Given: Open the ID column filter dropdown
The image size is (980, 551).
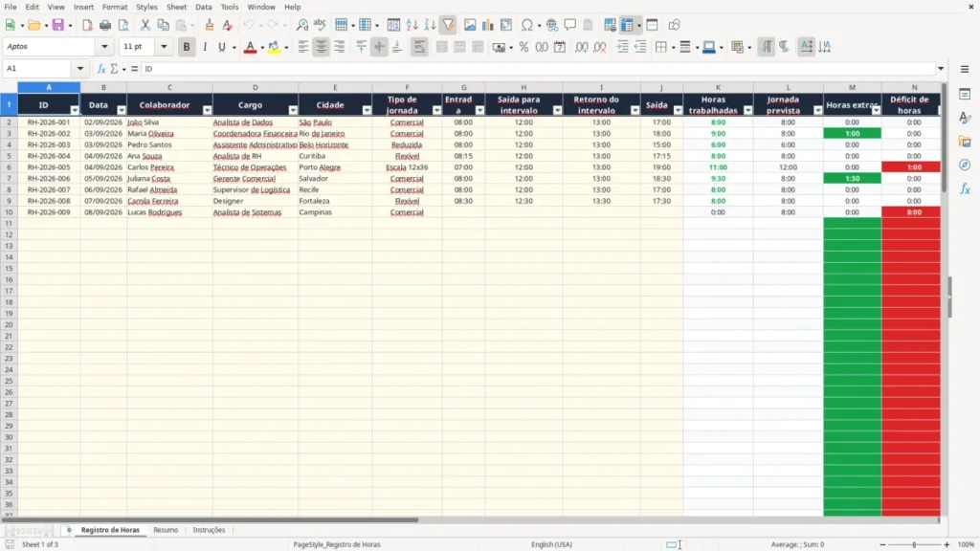Looking at the screenshot, I should (75, 111).
